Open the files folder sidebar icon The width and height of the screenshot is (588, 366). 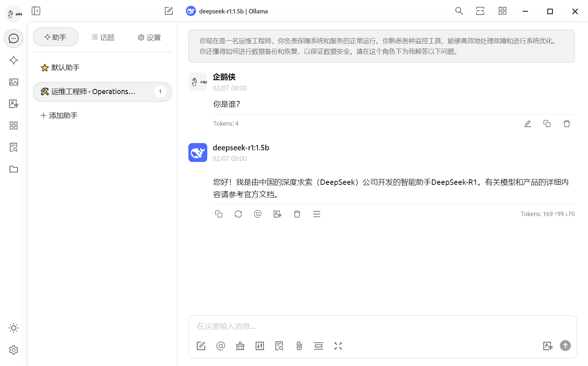pyautogui.click(x=14, y=169)
